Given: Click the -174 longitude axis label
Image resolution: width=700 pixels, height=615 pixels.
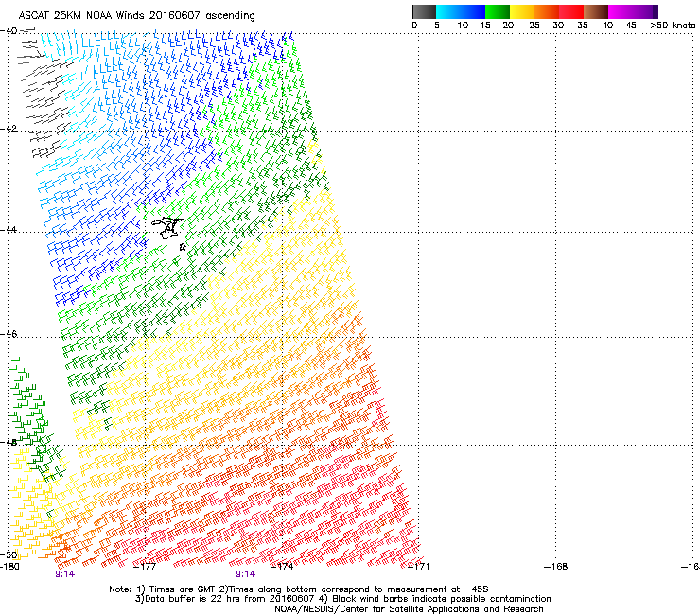Looking at the screenshot, I should tap(282, 567).
